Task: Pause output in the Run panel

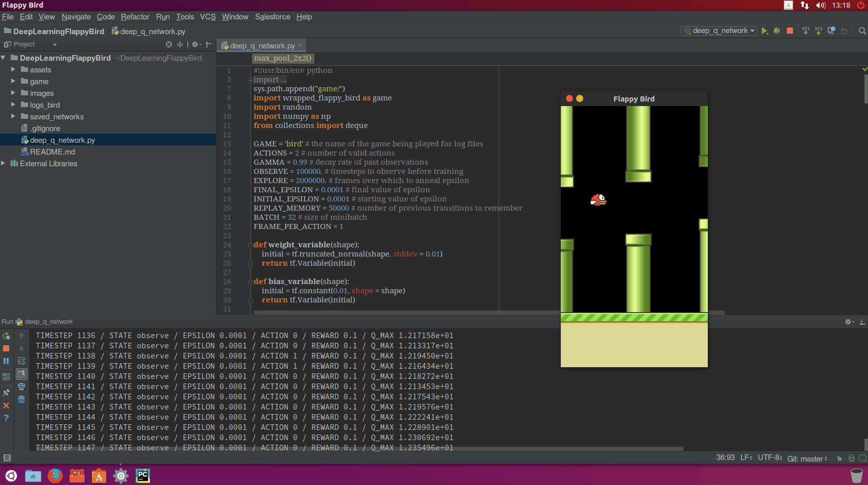Action: coord(6,361)
